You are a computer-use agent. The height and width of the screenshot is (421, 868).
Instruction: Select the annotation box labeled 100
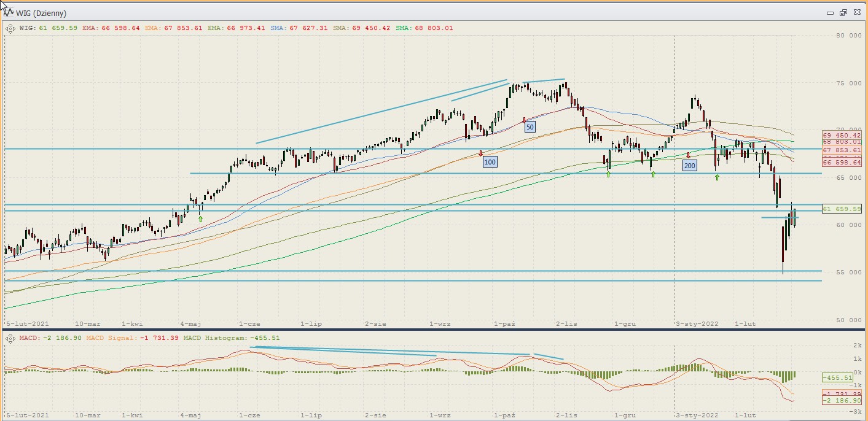pos(490,162)
